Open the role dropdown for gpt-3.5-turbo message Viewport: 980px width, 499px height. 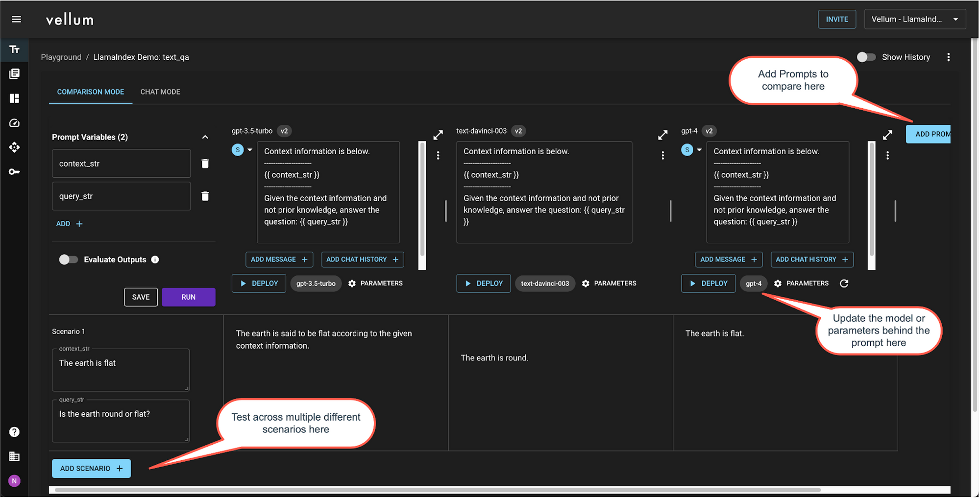(x=249, y=150)
